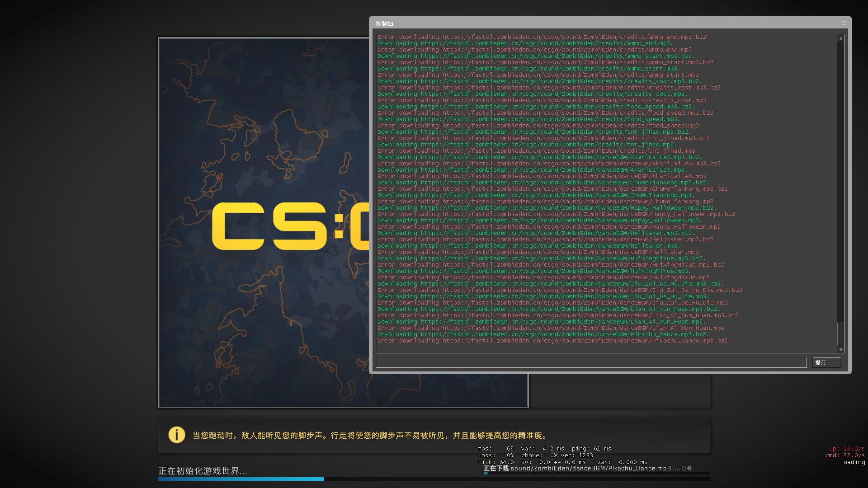Click the Error line for Pikachu_Dance.mp3.bz2
868x488 pixels.
[552, 341]
